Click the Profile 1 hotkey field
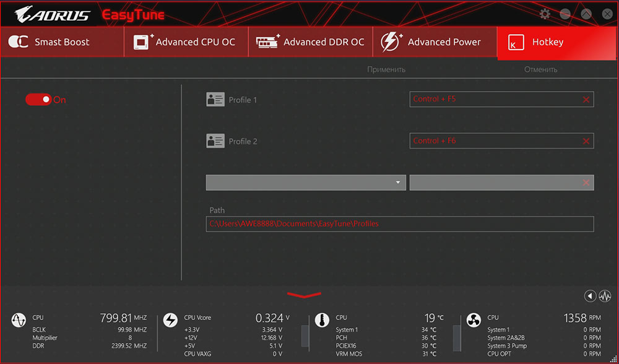 tap(502, 100)
